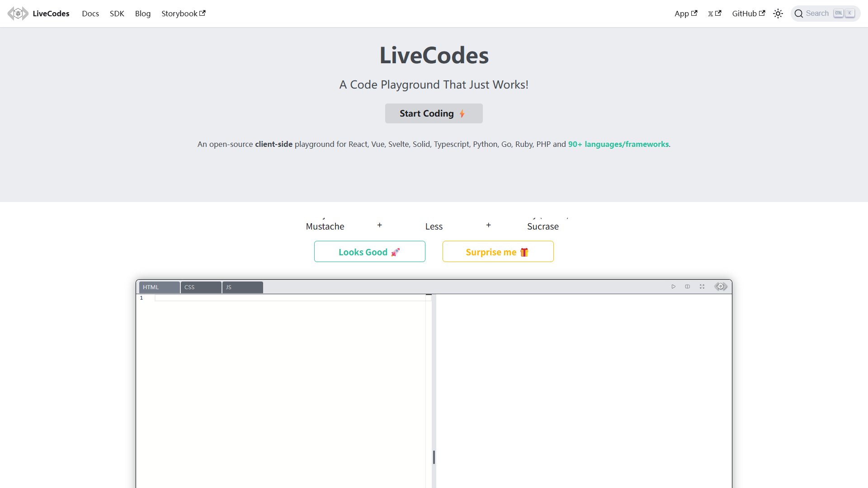This screenshot has height=488, width=868.
Task: Toggle the result split view icon
Action: coord(687,286)
